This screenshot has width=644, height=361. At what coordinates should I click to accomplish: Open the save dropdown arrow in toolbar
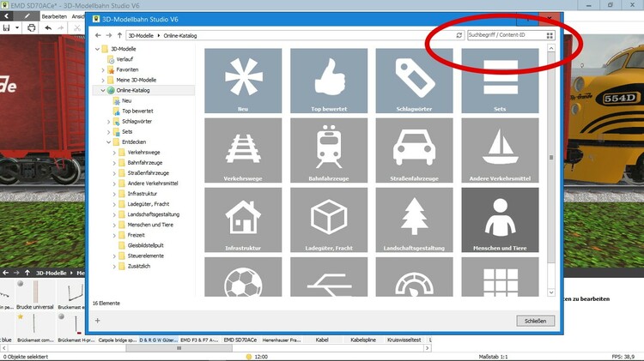coord(17,28)
